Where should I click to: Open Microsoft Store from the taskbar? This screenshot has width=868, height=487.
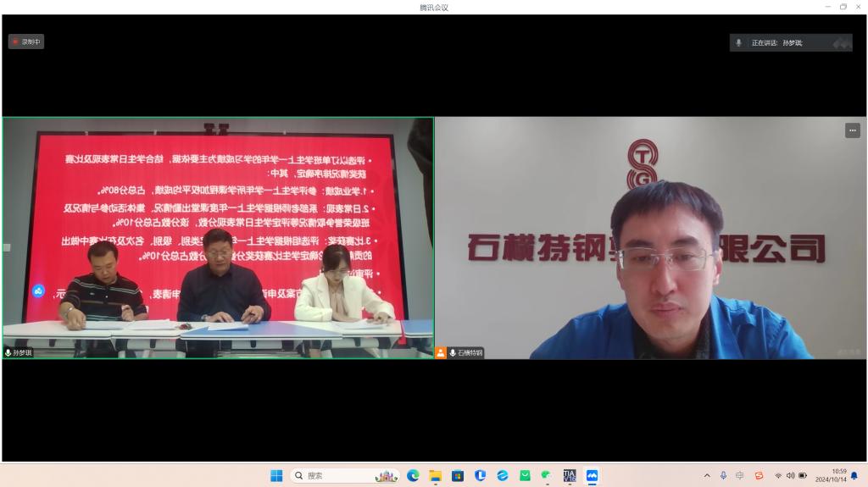[457, 475]
